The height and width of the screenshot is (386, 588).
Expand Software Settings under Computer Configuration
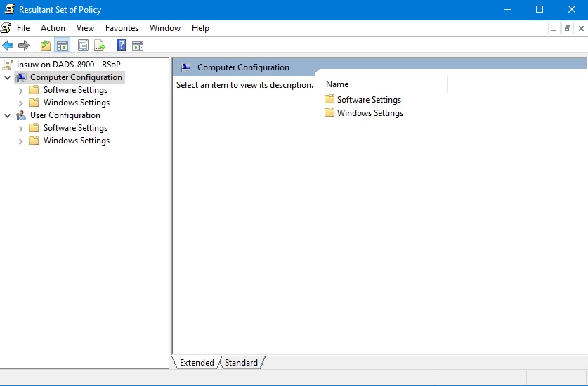tap(20, 91)
